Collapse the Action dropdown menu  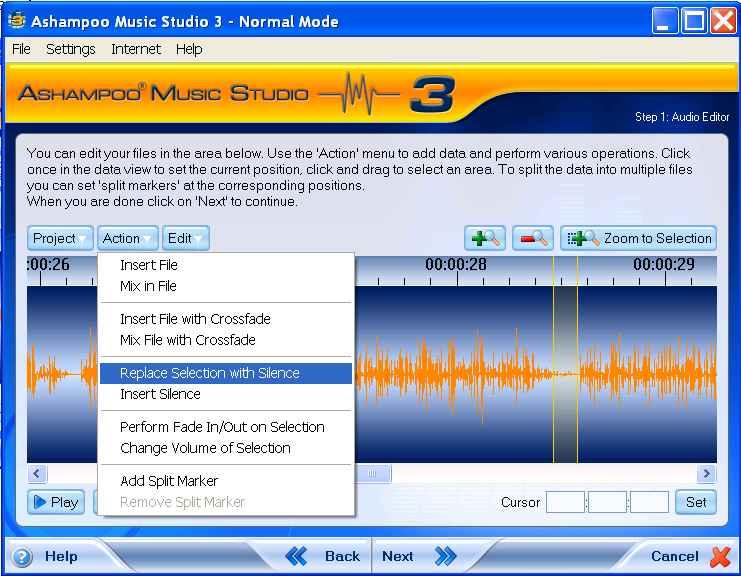128,238
